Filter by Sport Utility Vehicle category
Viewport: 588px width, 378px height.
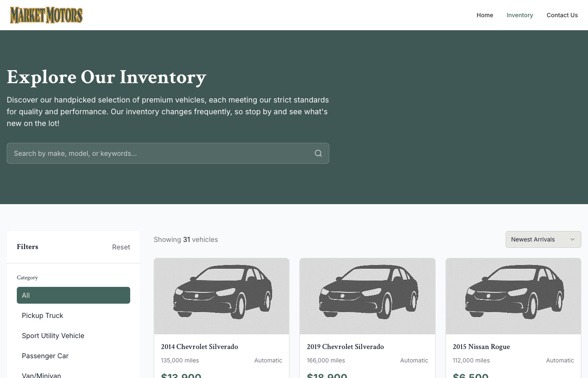click(x=73, y=336)
